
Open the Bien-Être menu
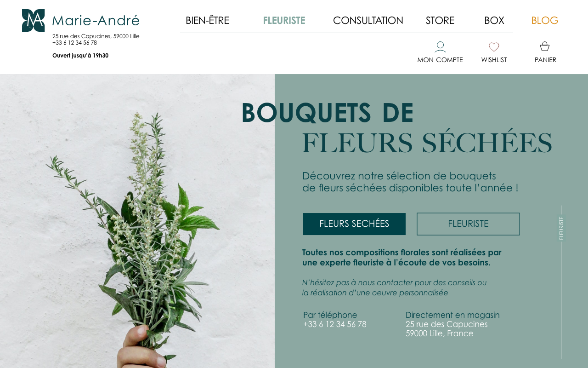[207, 21]
